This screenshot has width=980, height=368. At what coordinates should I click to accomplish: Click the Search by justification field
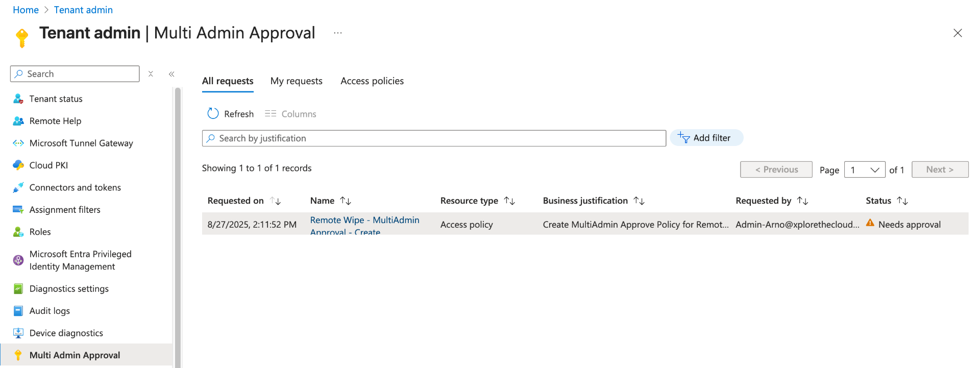pyautogui.click(x=434, y=138)
